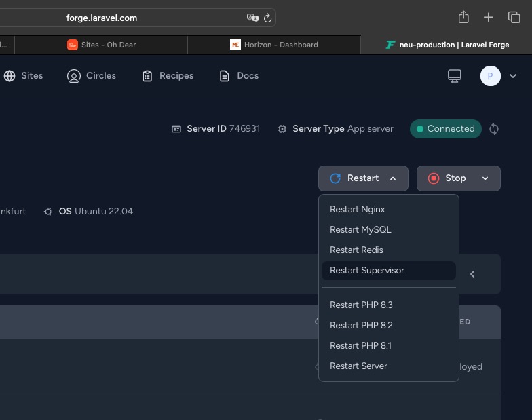The image size is (532, 420).
Task: Select Restart Redis menu item
Action: pos(356,250)
